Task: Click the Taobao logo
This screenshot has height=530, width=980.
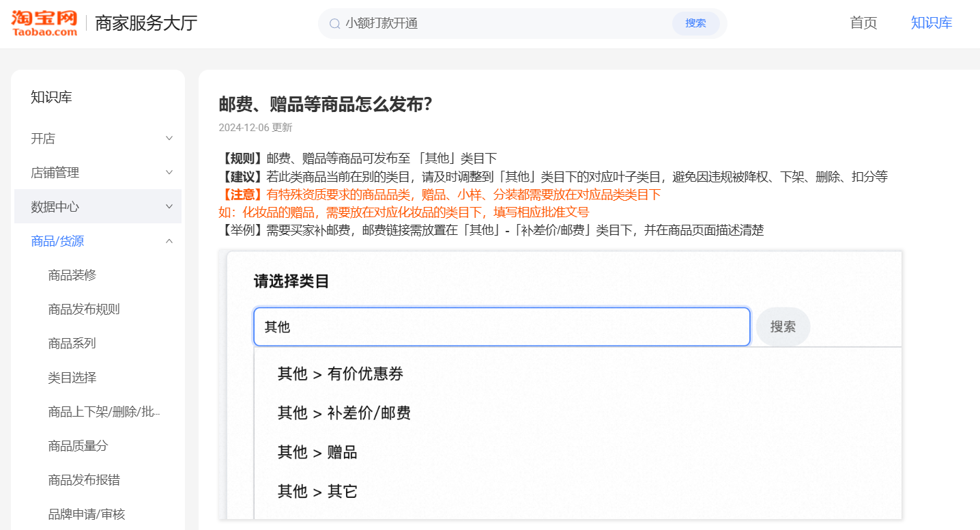Action: pos(44,23)
